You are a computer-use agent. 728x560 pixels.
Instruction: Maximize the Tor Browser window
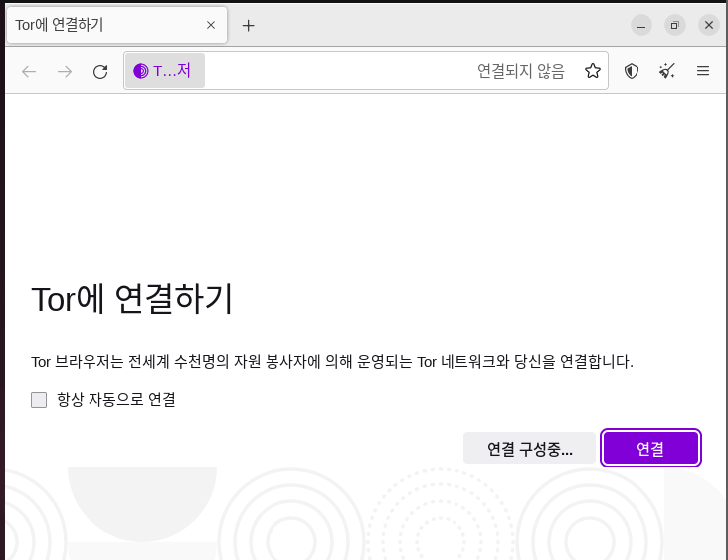point(675,25)
